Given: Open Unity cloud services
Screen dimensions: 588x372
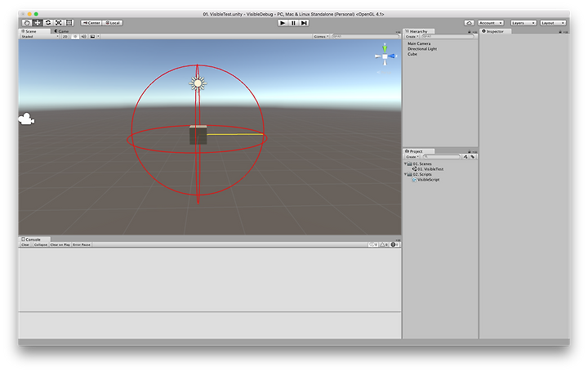Looking at the screenshot, I should [469, 23].
